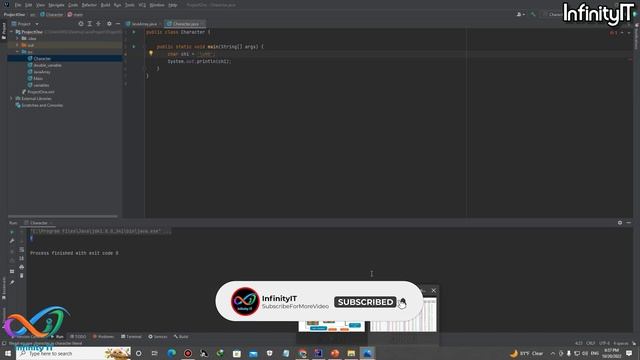The width and height of the screenshot is (640, 360).
Task: Collapse the ProjectOne root node
Action: coord(12,32)
